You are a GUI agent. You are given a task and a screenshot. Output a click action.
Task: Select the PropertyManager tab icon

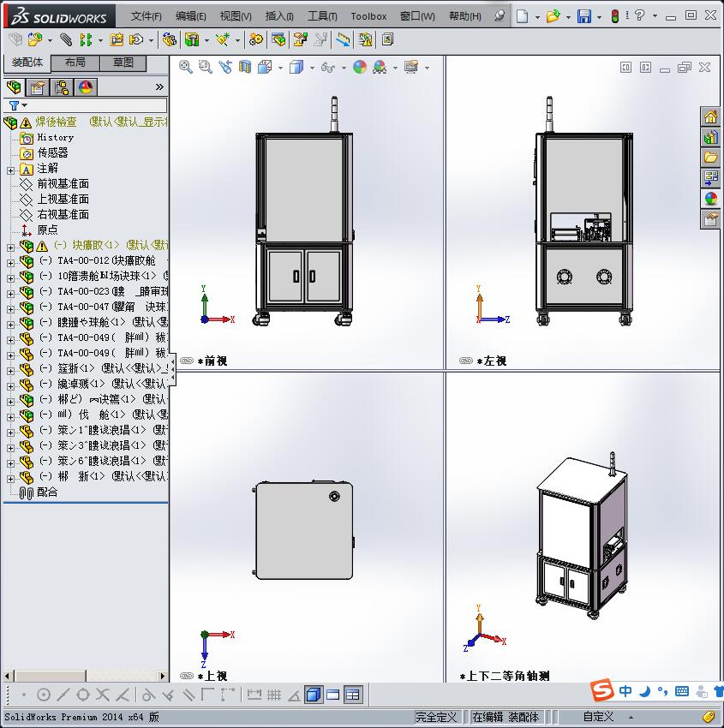[37, 87]
